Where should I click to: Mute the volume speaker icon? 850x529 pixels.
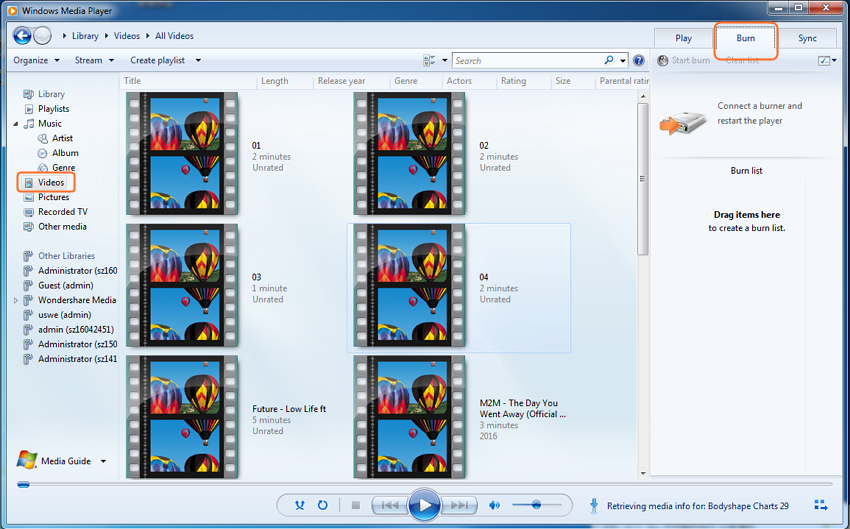coord(494,506)
